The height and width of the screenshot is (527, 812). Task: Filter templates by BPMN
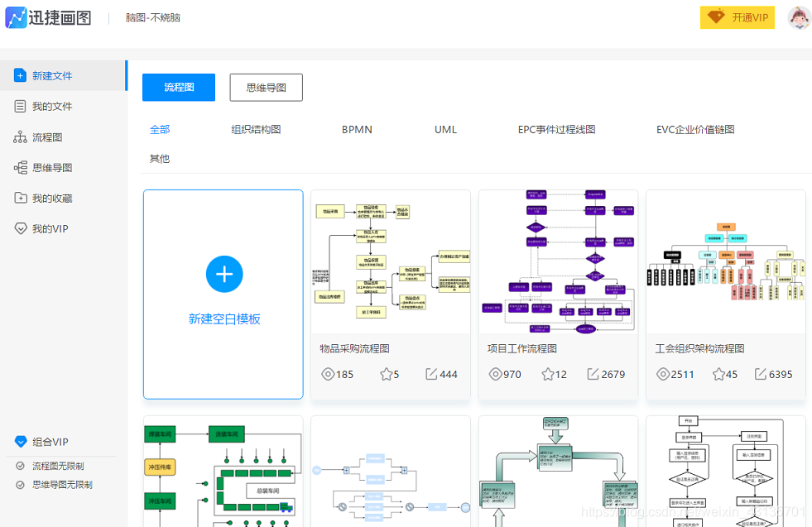[356, 129]
